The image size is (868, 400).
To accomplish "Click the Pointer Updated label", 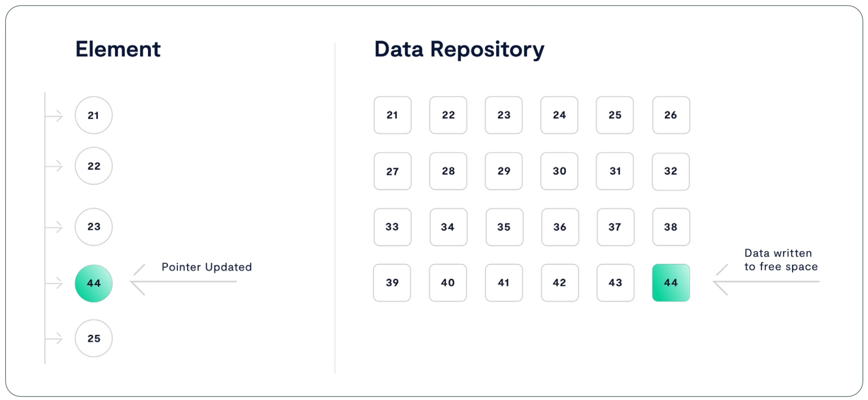I will (x=207, y=267).
